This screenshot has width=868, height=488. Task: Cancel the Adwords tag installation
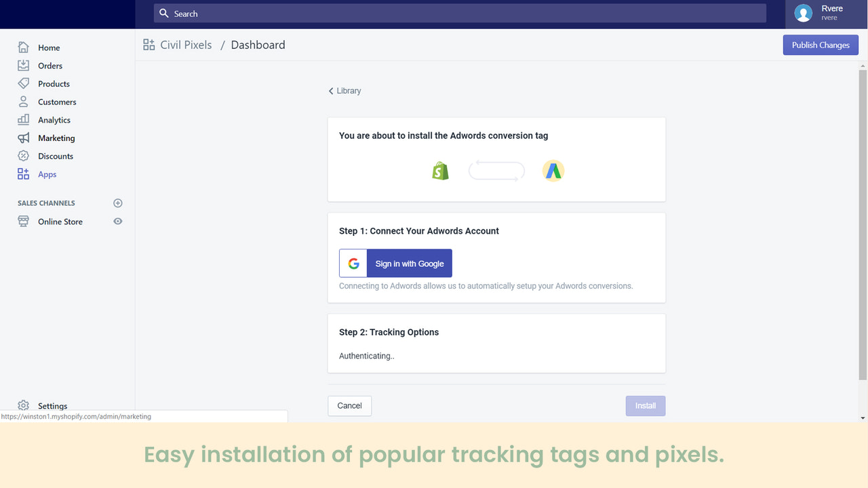tap(349, 405)
